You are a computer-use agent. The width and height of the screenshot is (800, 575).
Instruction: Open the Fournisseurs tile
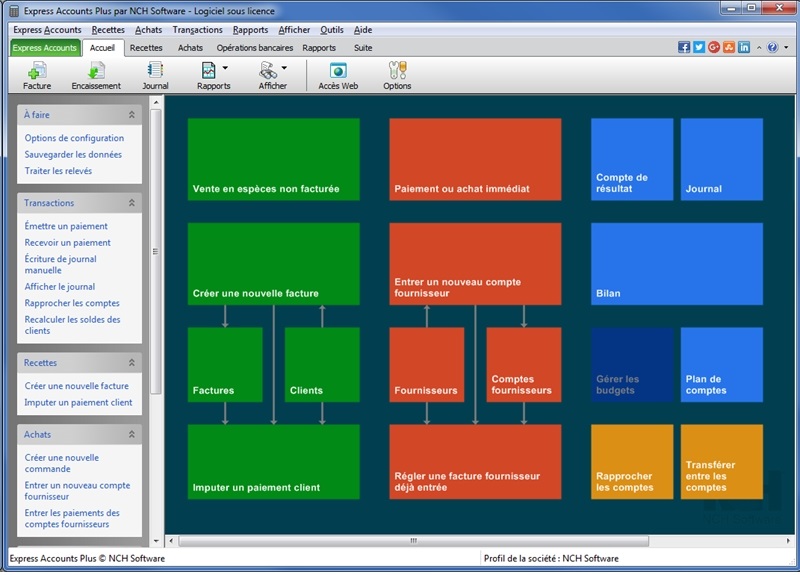coord(427,365)
